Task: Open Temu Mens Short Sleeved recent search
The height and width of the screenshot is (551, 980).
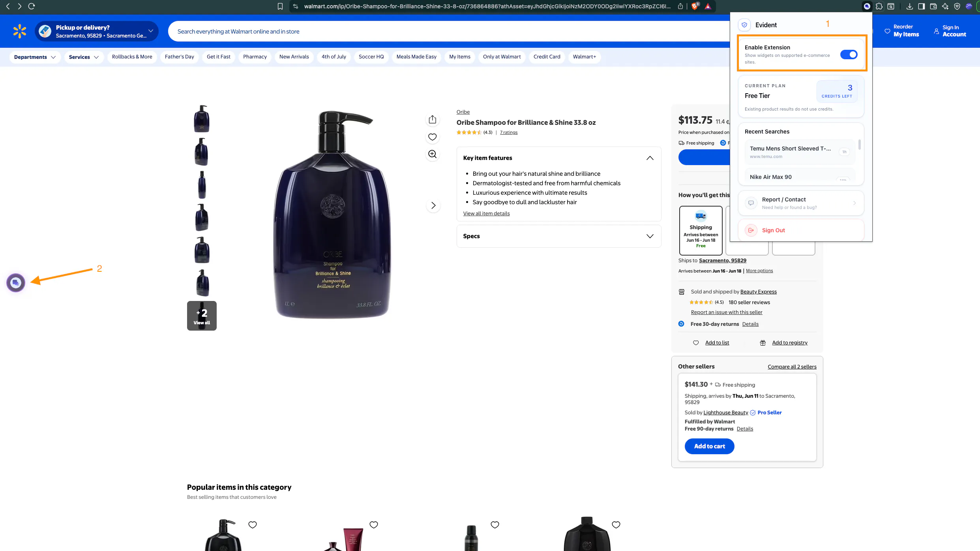Action: coord(800,152)
